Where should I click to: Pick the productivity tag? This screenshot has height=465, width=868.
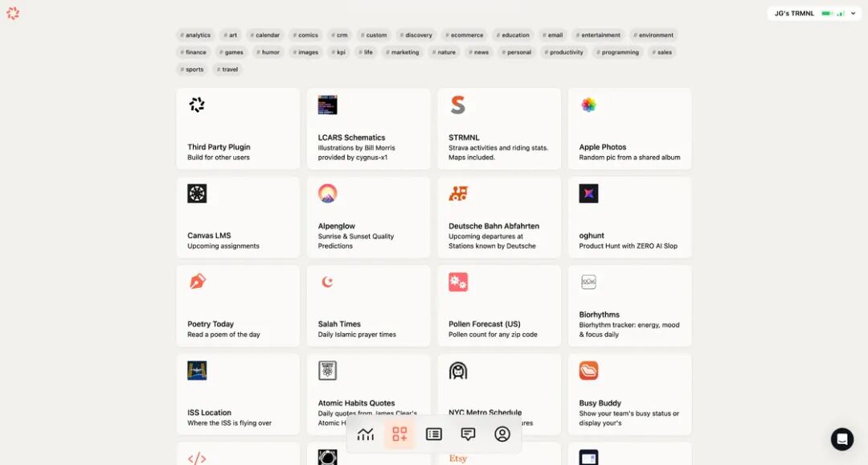coord(563,52)
